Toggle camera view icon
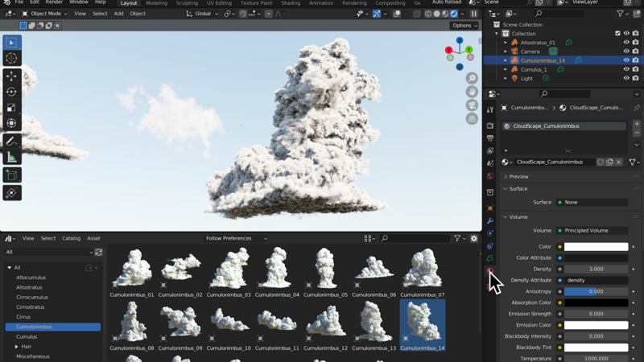644x362 pixels. tap(472, 105)
